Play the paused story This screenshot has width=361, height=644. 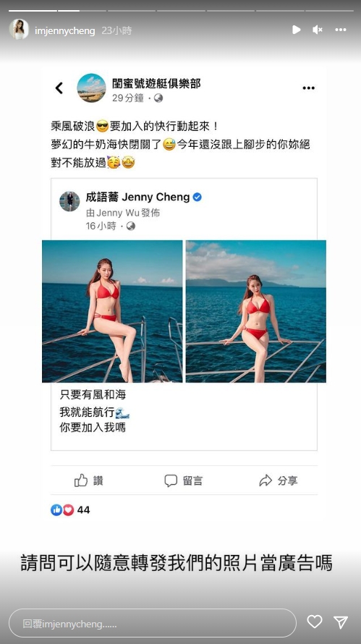(x=296, y=30)
